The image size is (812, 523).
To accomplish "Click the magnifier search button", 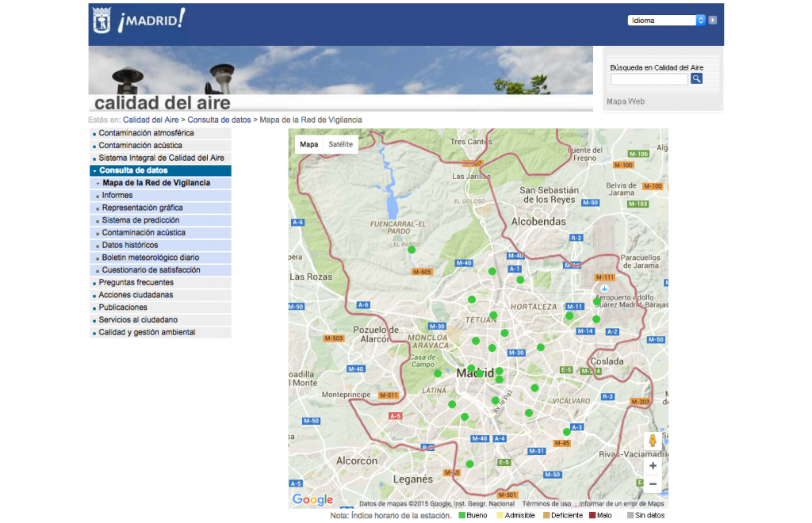I will pyautogui.click(x=696, y=78).
